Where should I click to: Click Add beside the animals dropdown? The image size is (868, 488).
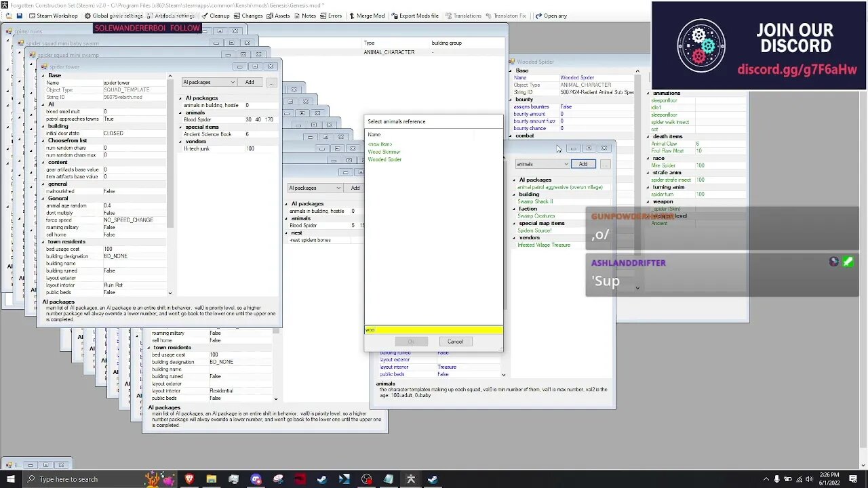[x=583, y=164]
